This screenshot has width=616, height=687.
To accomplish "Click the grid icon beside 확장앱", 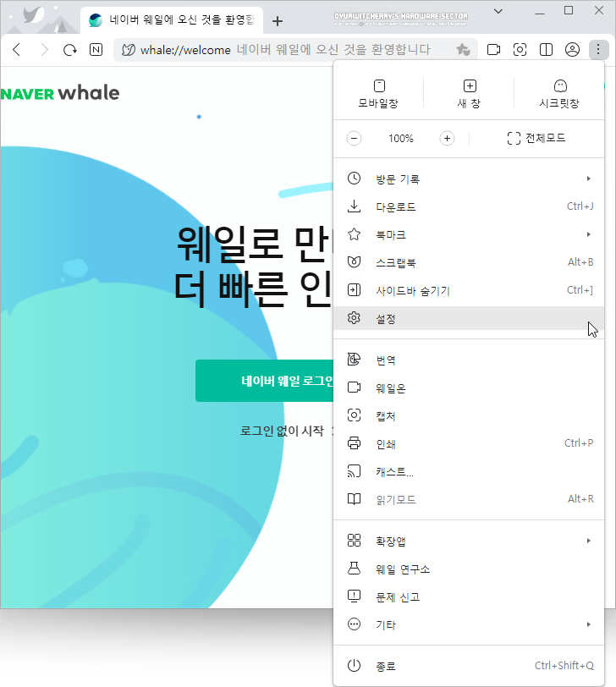I will 354,541.
